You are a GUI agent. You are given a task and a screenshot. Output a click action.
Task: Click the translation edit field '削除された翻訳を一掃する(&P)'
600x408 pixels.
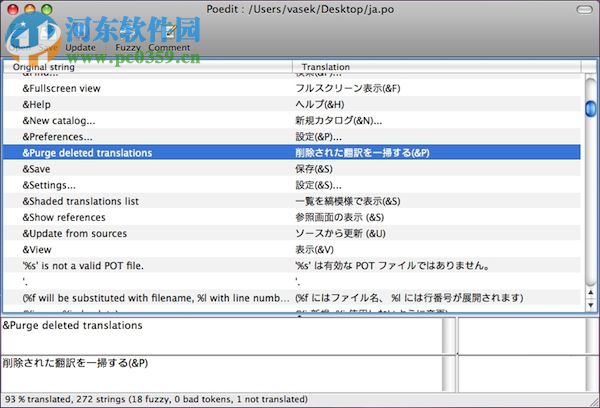(222, 373)
